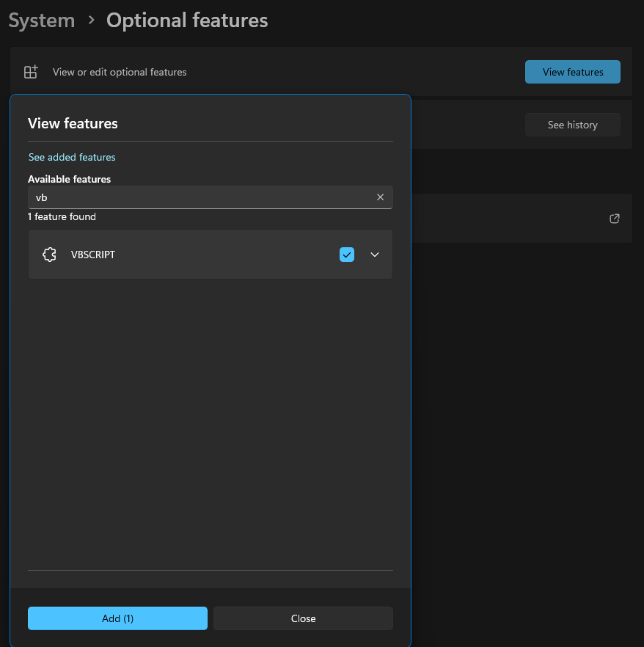This screenshot has height=647, width=644.
Task: Close the View features dialog
Action: coord(303,618)
